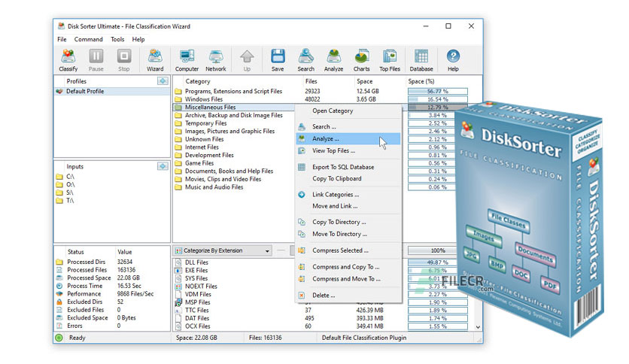Choose View Top Files ... in context menu
This screenshot has width=629, height=364.
pos(348,150)
